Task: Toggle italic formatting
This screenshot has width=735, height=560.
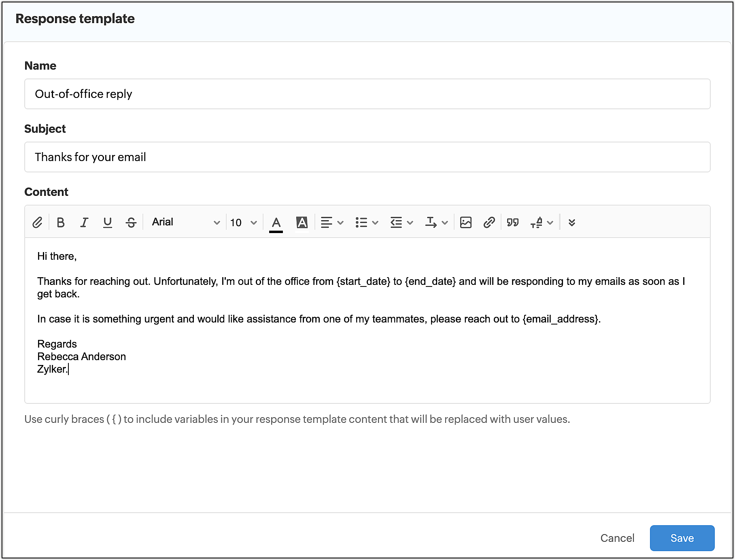Action: pyautogui.click(x=84, y=222)
